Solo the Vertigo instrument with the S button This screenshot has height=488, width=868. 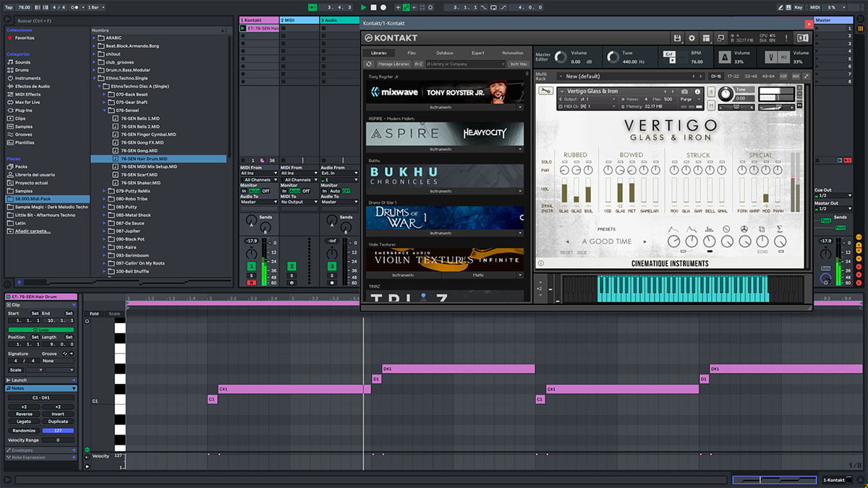click(x=711, y=90)
